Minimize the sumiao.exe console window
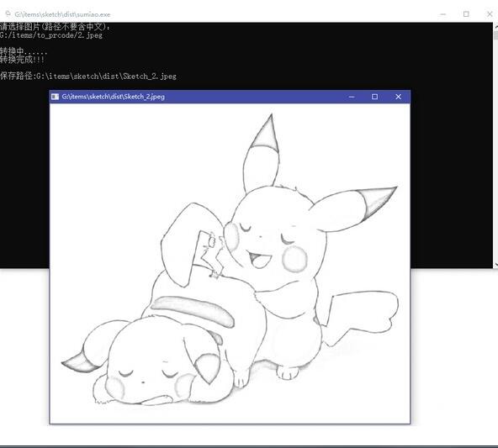 coord(443,14)
